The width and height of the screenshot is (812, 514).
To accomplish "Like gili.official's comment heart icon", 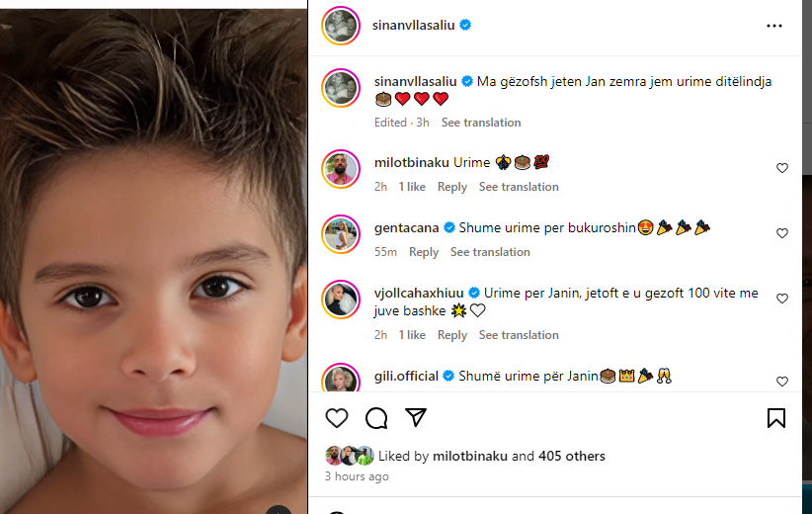I will (x=782, y=382).
